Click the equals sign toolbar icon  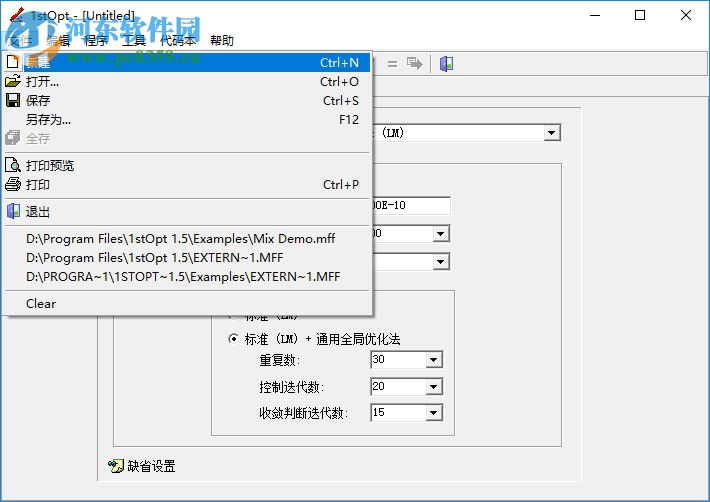pos(392,64)
